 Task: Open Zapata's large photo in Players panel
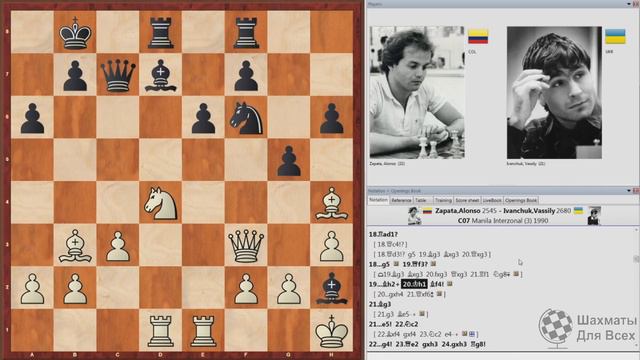pyautogui.click(x=417, y=93)
